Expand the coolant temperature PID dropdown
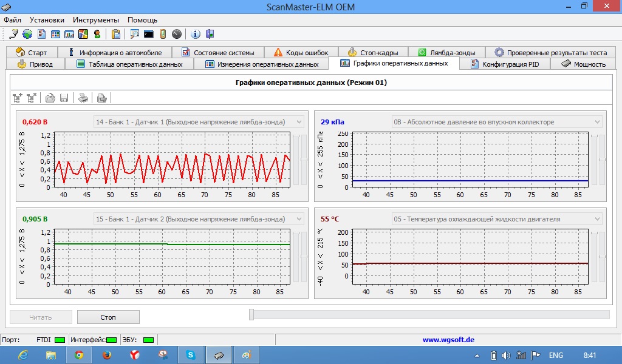The image size is (622, 364). click(x=596, y=219)
